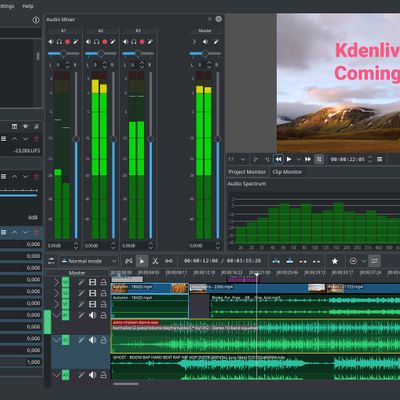The height and width of the screenshot is (400, 400).
Task: Adjust the A2 balance slider
Action: (101, 53)
